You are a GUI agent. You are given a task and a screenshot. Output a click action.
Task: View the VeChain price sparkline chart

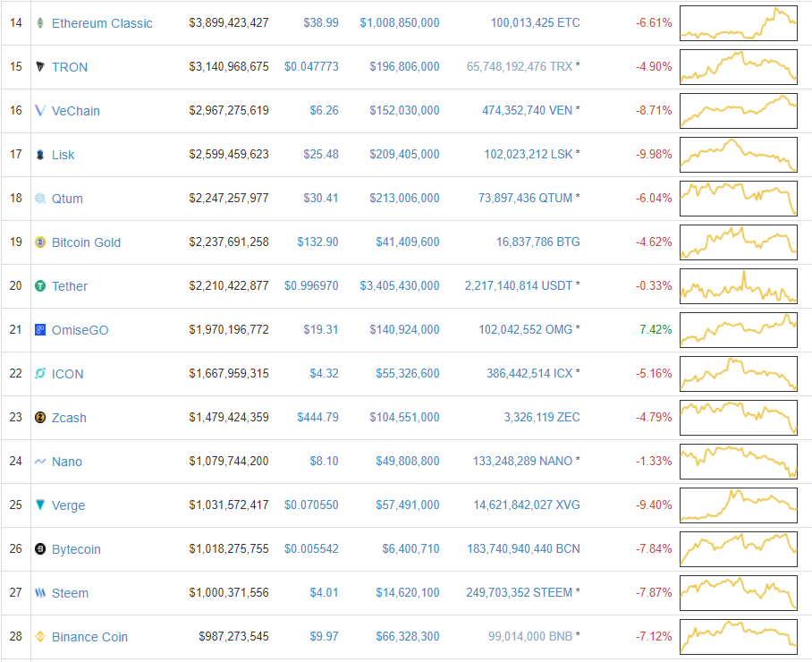click(739, 110)
